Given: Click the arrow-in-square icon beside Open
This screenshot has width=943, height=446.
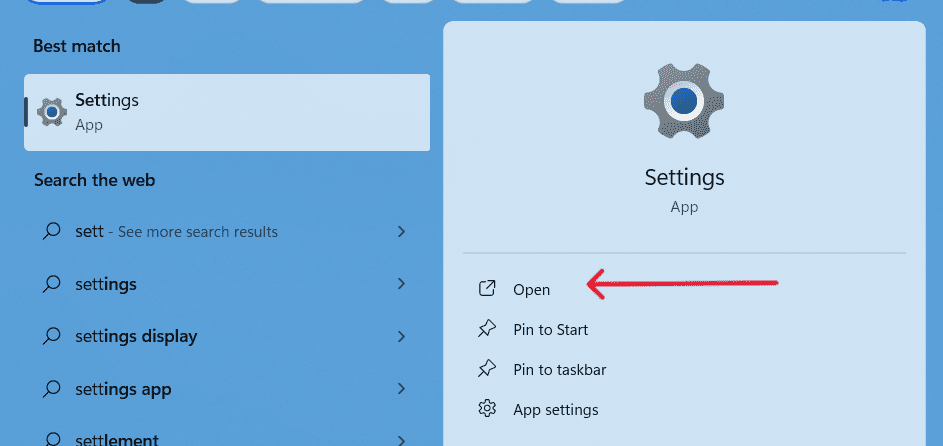Looking at the screenshot, I should click(487, 289).
